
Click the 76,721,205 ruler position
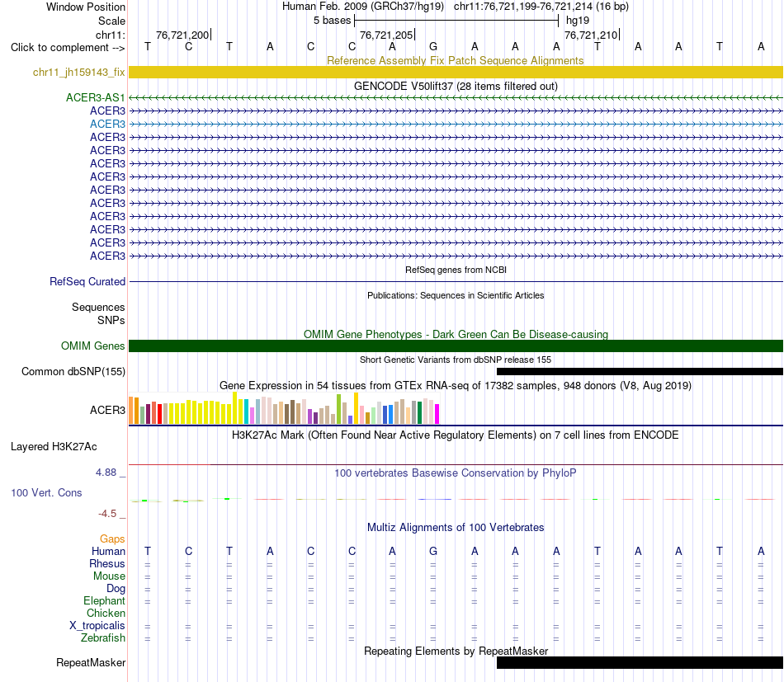[386, 35]
